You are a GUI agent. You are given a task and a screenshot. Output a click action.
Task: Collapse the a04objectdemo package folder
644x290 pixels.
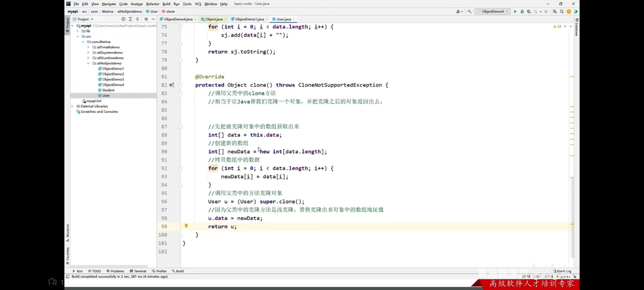point(88,63)
